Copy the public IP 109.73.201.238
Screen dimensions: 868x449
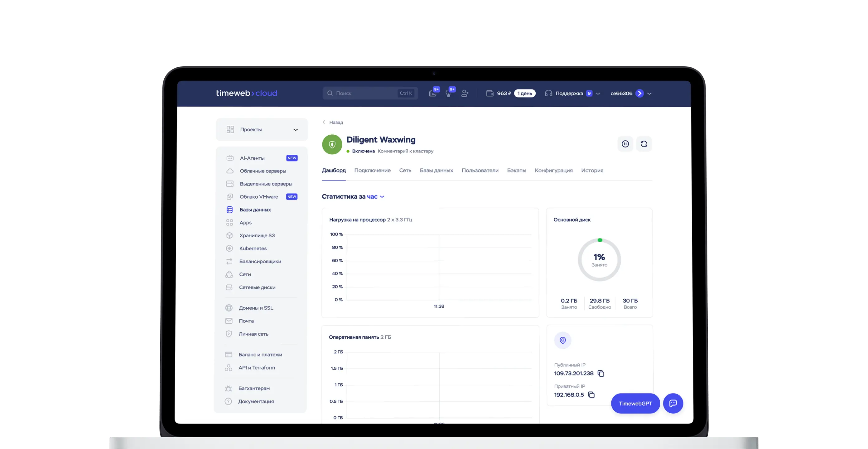(601, 373)
